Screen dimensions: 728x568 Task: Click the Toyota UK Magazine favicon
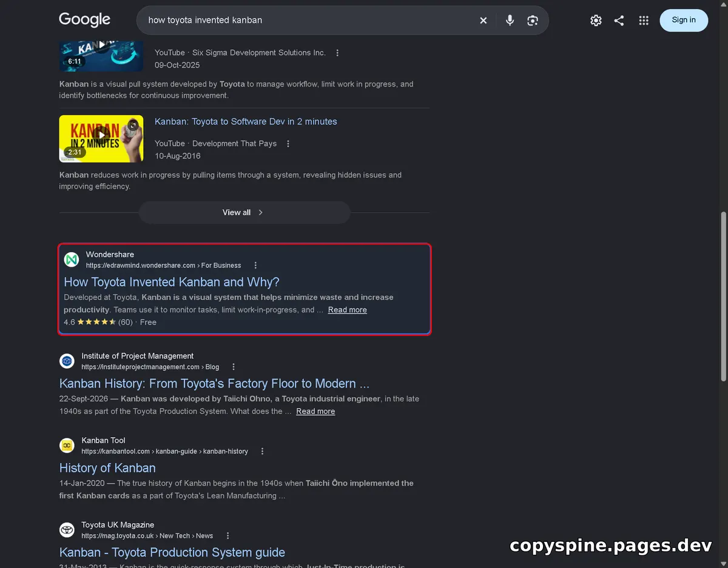click(x=67, y=530)
